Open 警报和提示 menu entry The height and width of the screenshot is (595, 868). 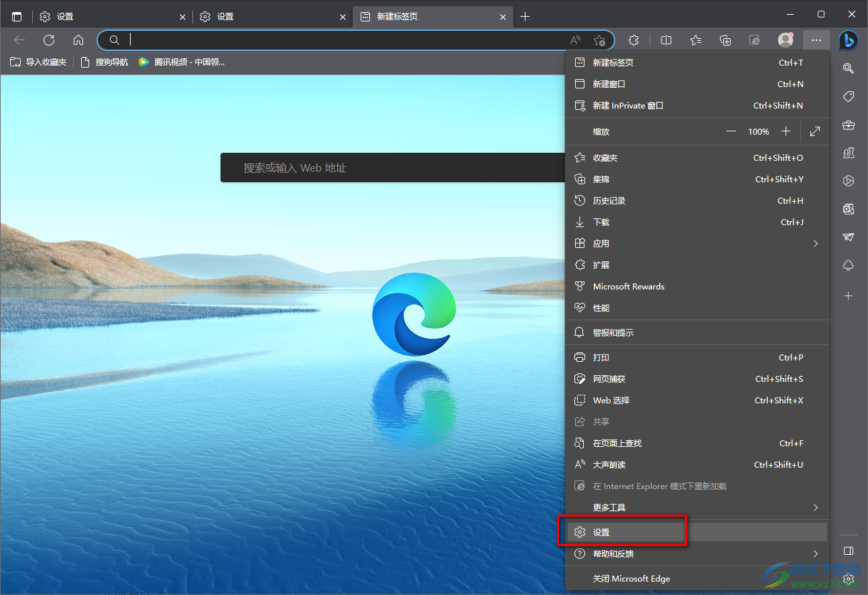tap(697, 332)
